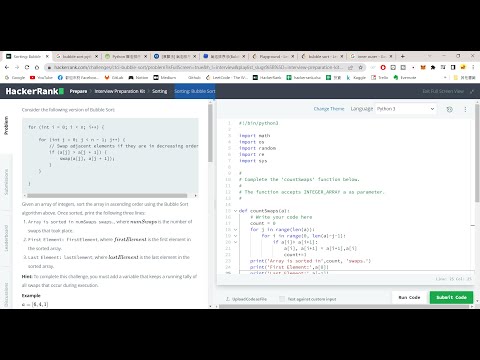
Task: Reload the HackerRank page
Action: (27, 67)
